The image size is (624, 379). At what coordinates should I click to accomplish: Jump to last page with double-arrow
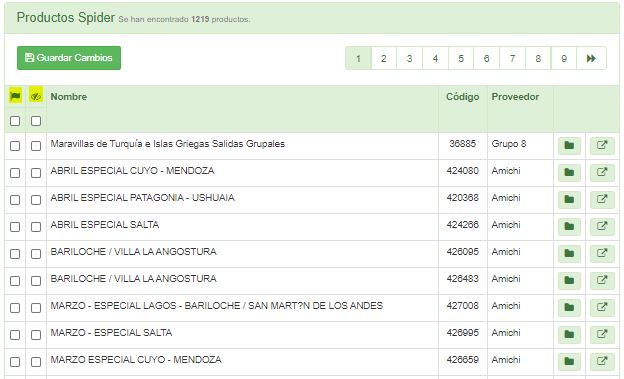point(591,59)
